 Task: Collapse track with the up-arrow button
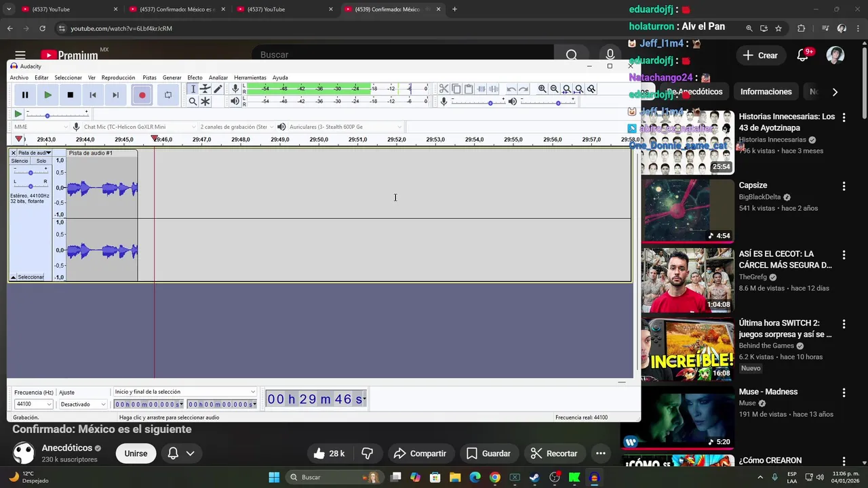[13, 277]
